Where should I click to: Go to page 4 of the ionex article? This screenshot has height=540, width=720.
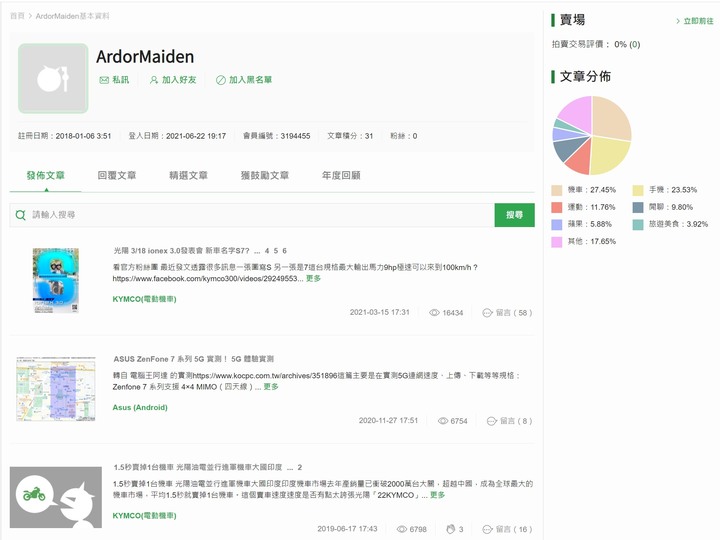pyautogui.click(x=267, y=251)
